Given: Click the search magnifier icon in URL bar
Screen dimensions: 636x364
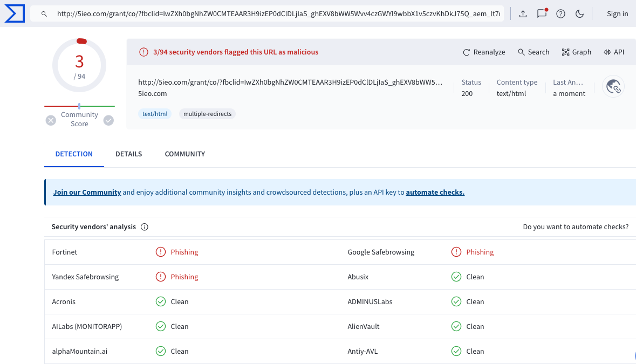Looking at the screenshot, I should (x=44, y=14).
